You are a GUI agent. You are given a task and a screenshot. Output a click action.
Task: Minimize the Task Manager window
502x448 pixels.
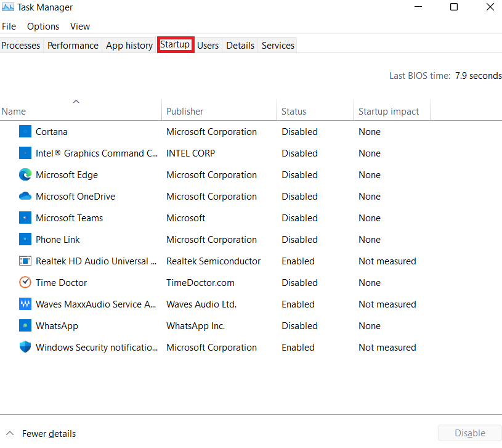point(418,7)
